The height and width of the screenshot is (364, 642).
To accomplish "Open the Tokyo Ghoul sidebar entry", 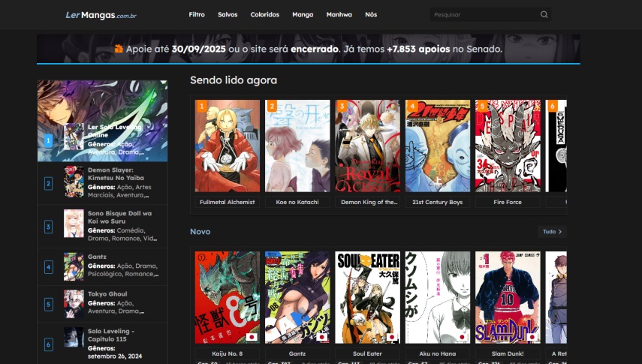I will [x=102, y=304].
